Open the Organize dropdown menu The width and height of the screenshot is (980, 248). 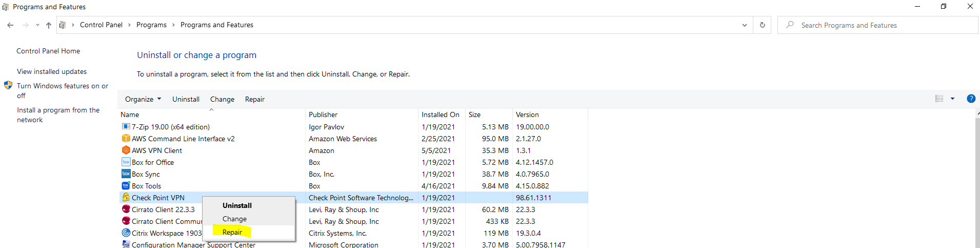(143, 99)
